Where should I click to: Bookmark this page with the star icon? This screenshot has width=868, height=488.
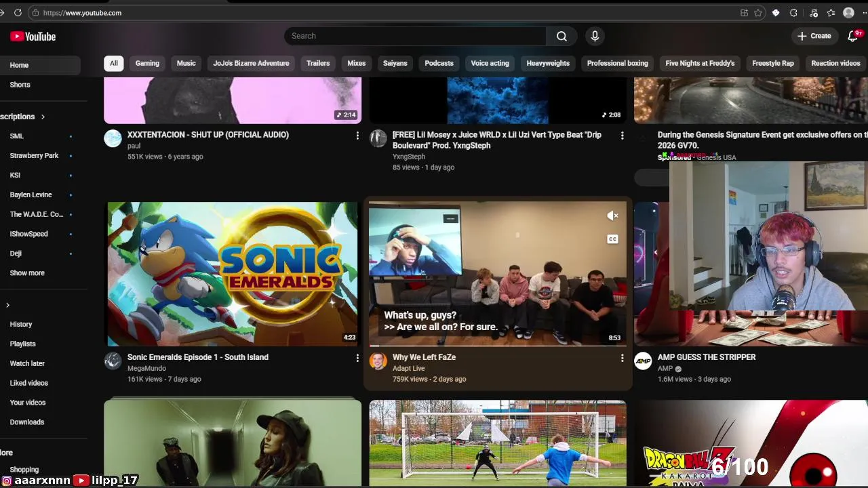pyautogui.click(x=758, y=13)
